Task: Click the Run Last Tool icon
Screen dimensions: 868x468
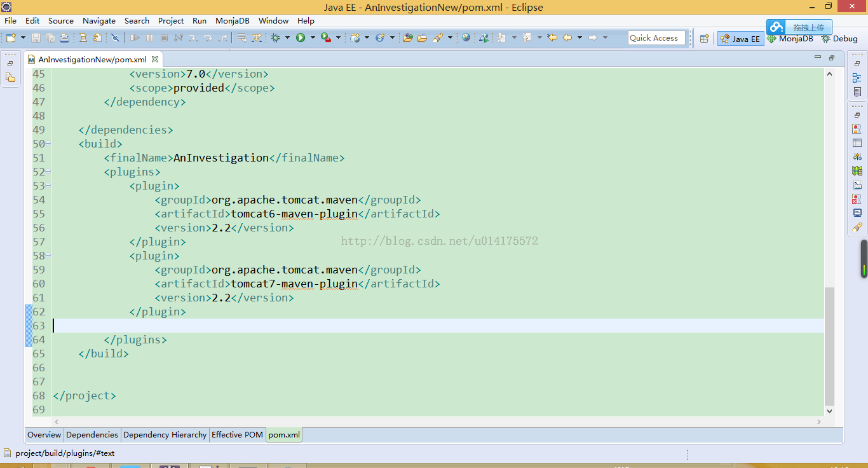Action: point(325,38)
